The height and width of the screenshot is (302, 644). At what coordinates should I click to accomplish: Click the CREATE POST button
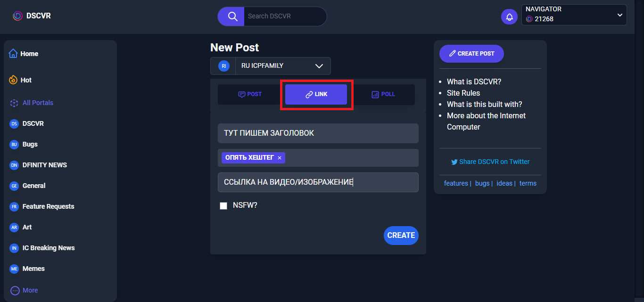point(471,54)
